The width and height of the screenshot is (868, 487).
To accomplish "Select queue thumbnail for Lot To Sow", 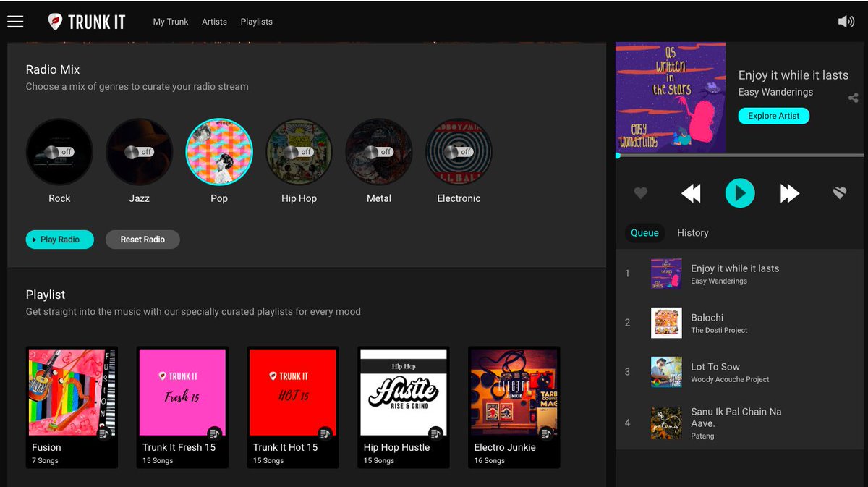I will point(666,372).
